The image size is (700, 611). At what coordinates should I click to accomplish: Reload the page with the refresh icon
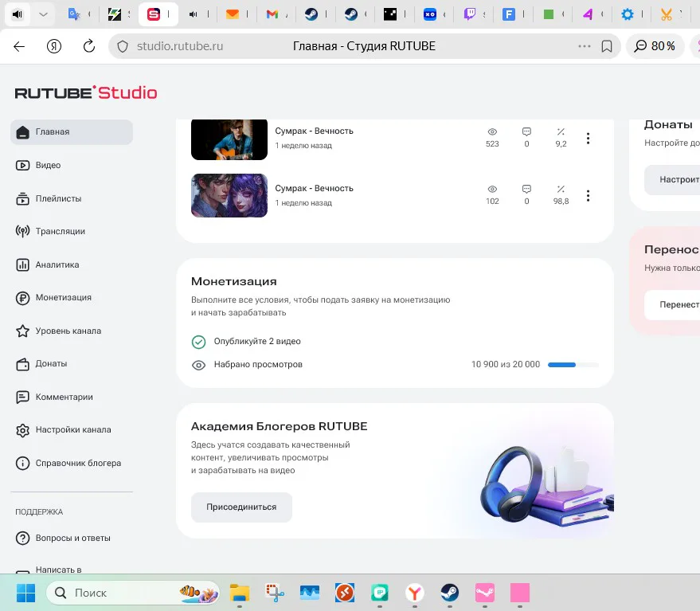[89, 46]
